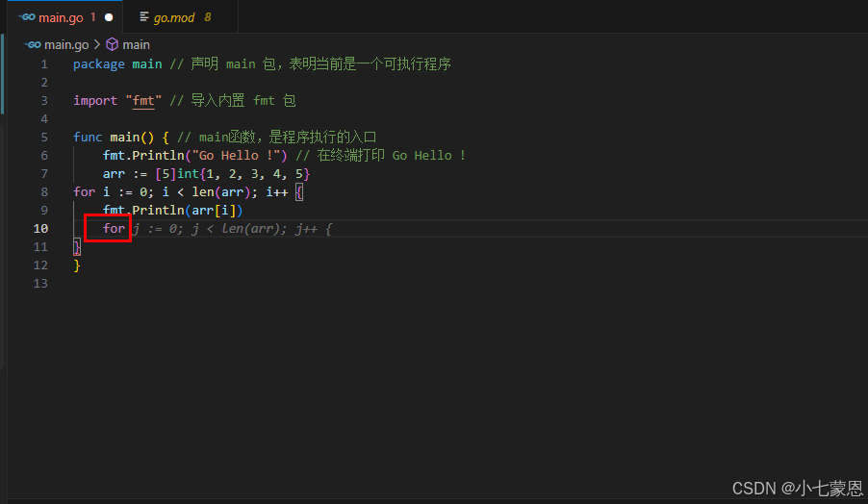Click line number 5 in gutter
The height and width of the screenshot is (504, 868).
pyautogui.click(x=44, y=138)
